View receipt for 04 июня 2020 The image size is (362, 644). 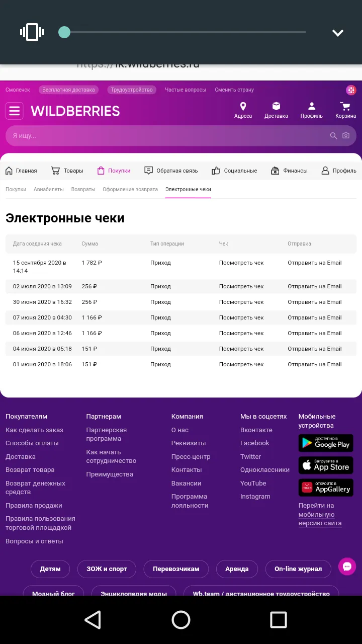[241, 349]
